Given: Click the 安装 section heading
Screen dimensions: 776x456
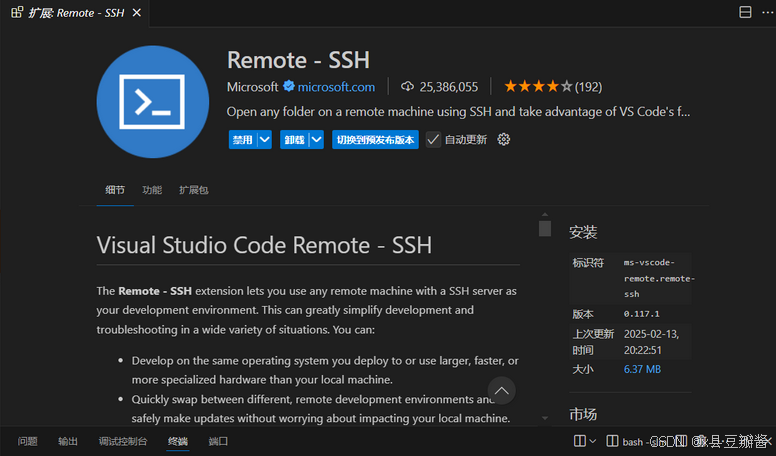Looking at the screenshot, I should click(583, 232).
